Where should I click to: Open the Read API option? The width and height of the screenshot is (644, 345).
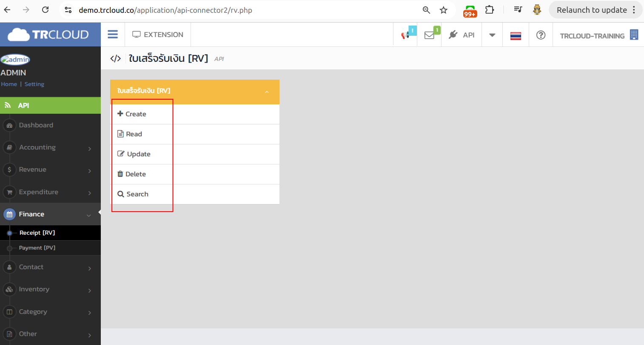[x=195, y=134]
